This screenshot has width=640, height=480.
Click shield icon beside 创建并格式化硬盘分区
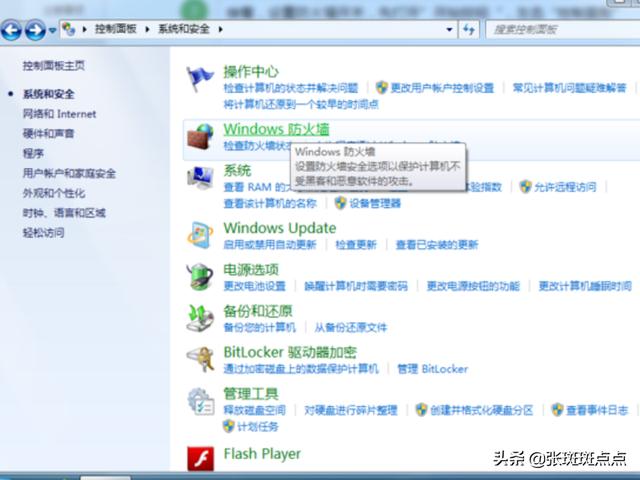[421, 410]
